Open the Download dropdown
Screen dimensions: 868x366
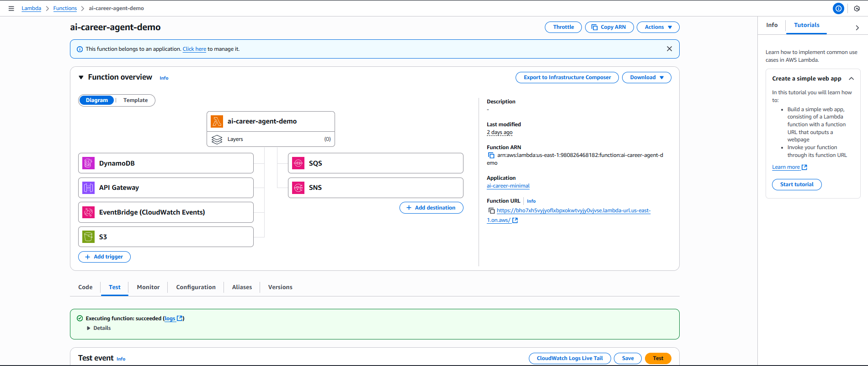(647, 78)
